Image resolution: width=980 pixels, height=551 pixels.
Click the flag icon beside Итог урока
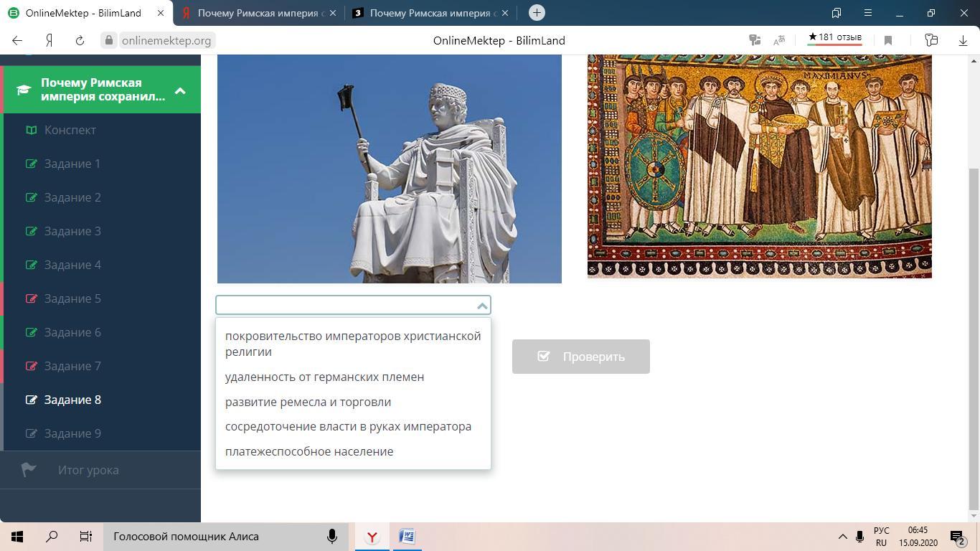(29, 470)
